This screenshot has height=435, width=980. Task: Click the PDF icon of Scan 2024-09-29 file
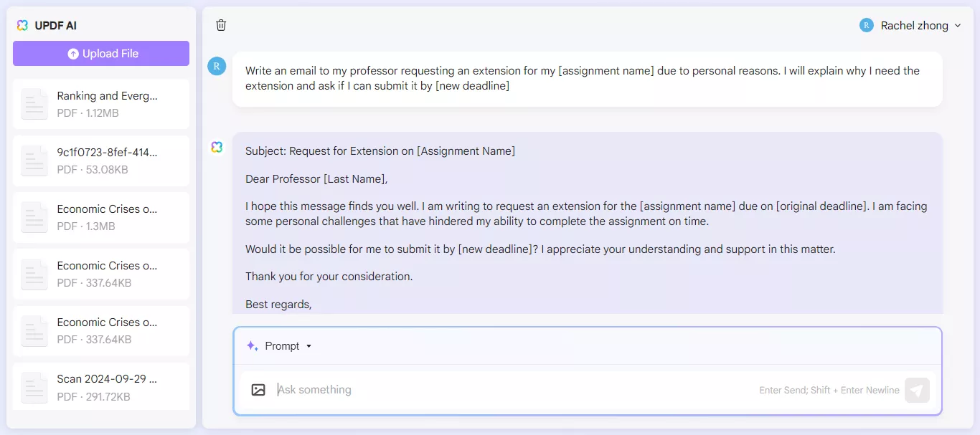click(34, 388)
